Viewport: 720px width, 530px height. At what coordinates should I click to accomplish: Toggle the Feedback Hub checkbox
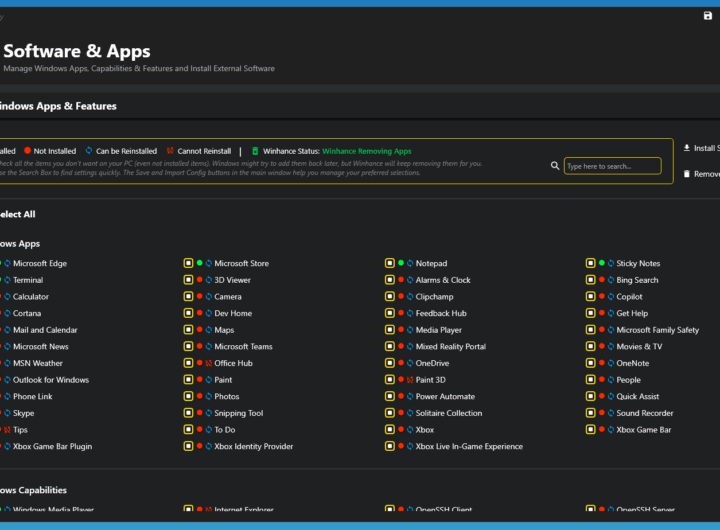(390, 313)
